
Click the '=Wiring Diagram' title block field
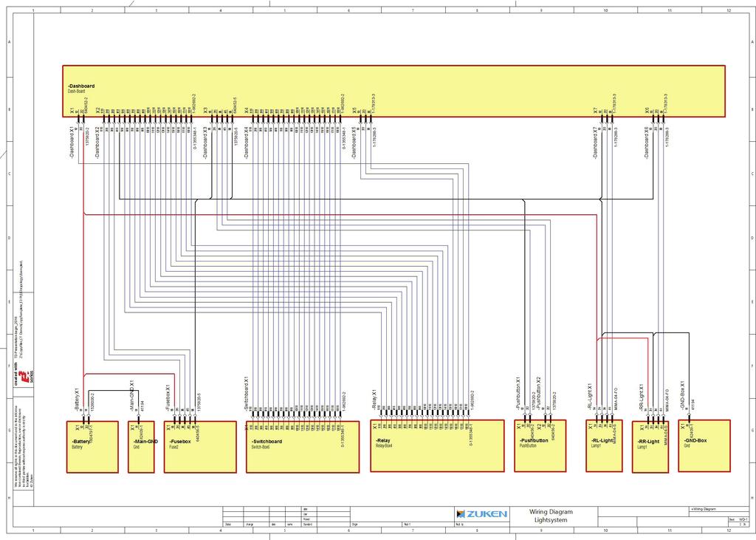click(704, 509)
